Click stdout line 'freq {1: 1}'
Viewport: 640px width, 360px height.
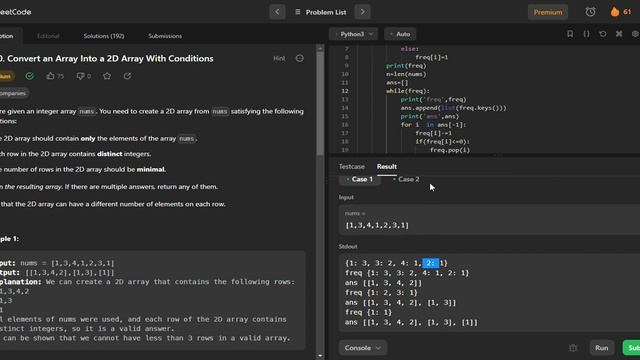368,312
